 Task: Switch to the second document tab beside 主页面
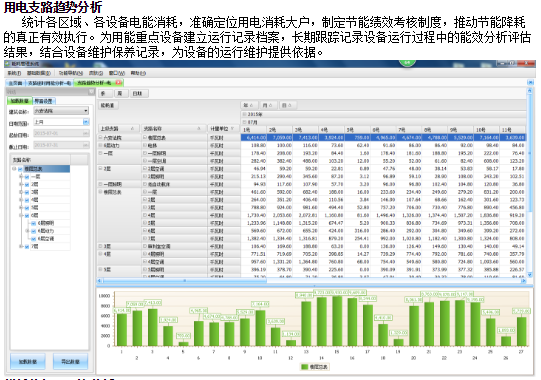[x=49, y=83]
